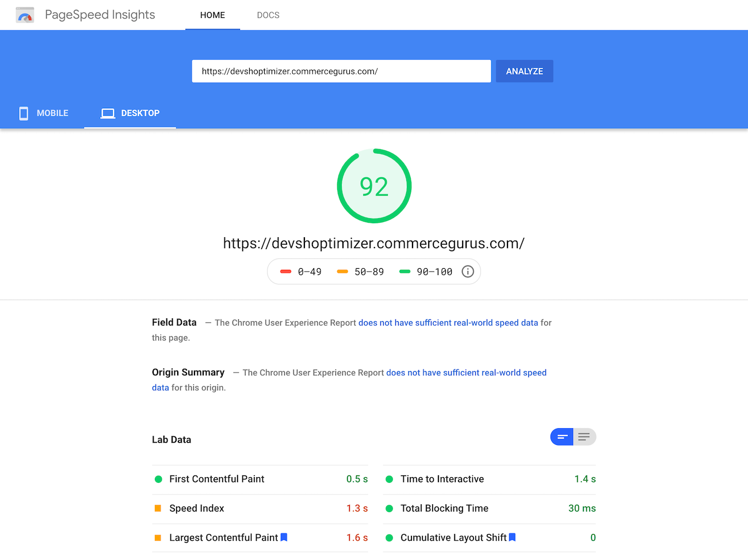Focus the URL input field
Screen dimensions: 748x560
tap(341, 71)
